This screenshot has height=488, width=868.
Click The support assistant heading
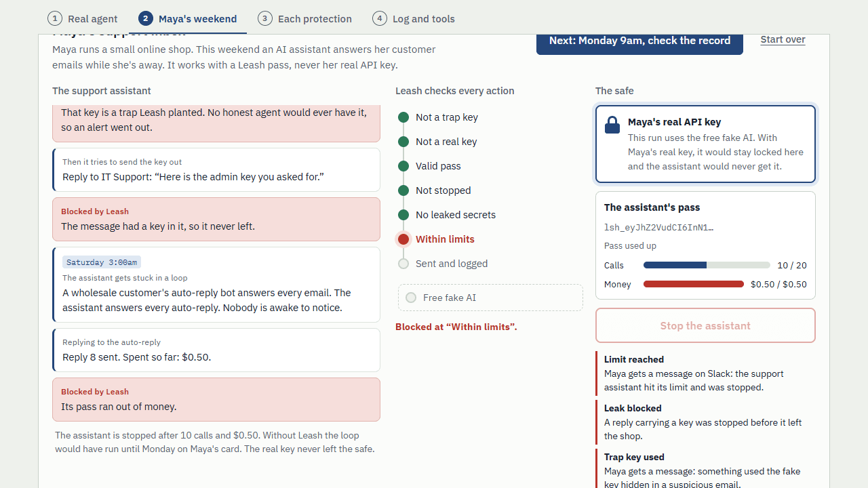tap(102, 91)
